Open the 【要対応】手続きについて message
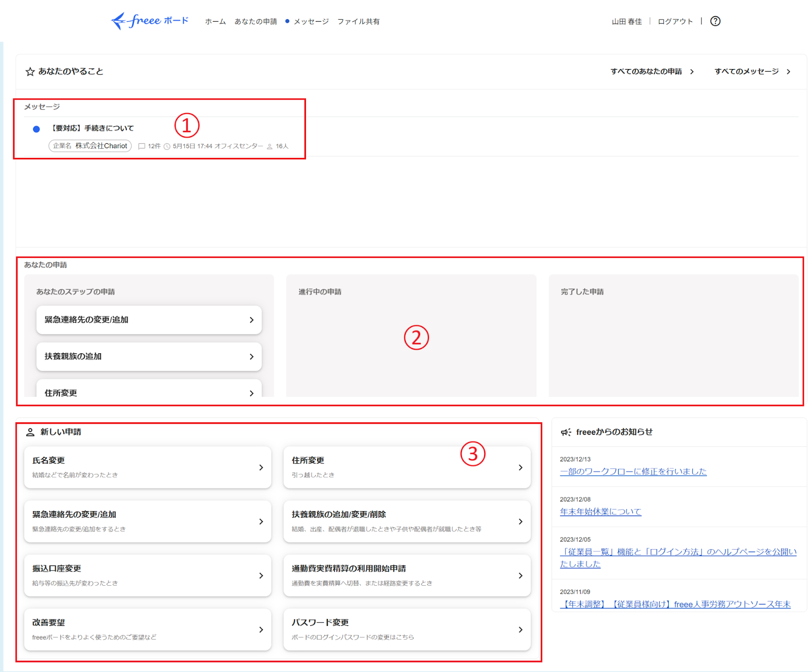Image resolution: width=812 pixels, height=672 pixels. (93, 128)
